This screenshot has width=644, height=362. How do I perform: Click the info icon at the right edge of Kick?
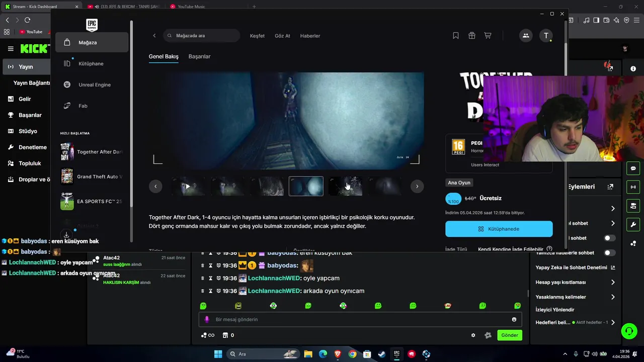(633, 68)
